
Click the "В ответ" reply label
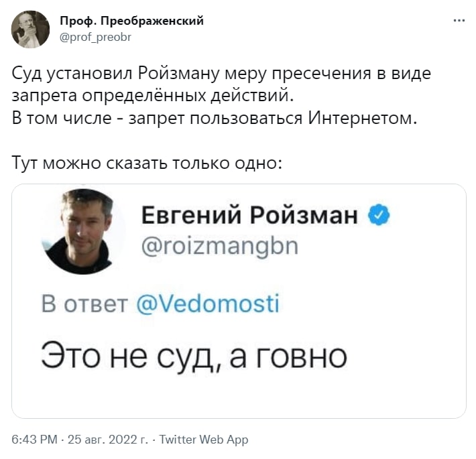84,304
